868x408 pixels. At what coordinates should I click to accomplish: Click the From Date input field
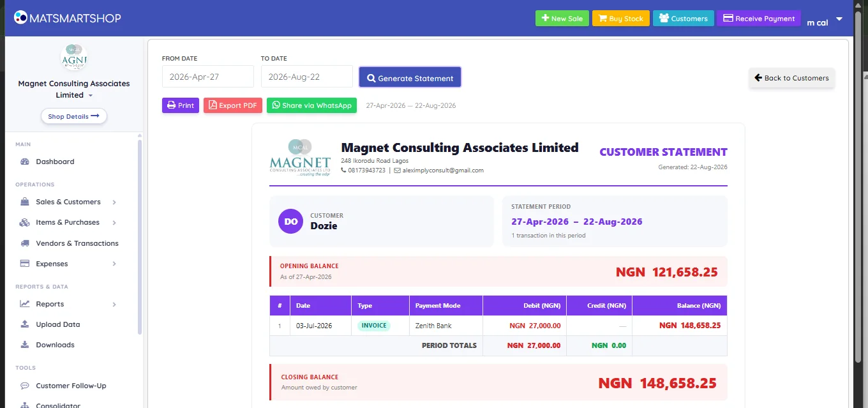pyautogui.click(x=208, y=77)
